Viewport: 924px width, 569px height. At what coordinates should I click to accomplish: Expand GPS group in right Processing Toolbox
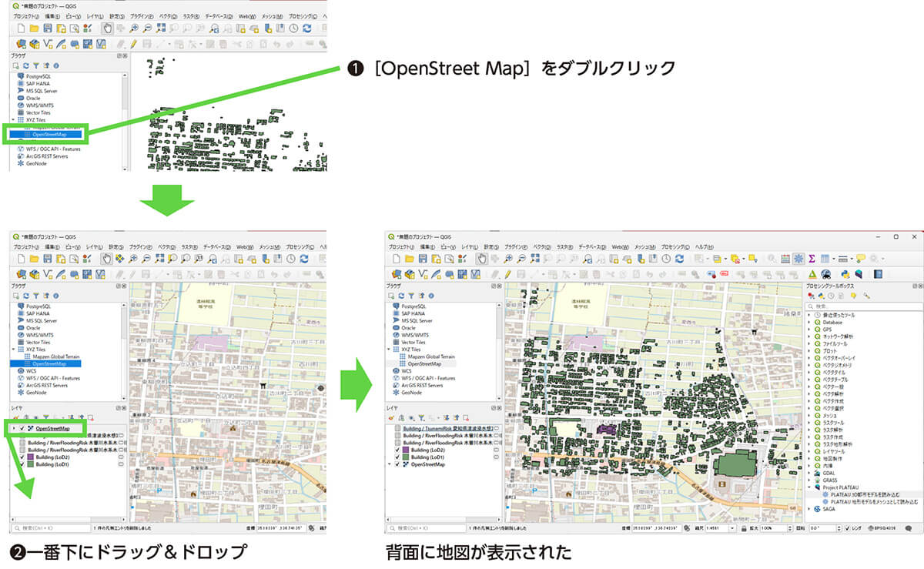point(808,330)
